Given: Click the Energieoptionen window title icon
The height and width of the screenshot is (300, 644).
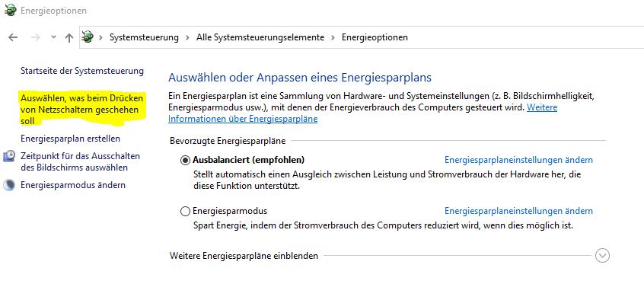Looking at the screenshot, I should tap(10, 10).
